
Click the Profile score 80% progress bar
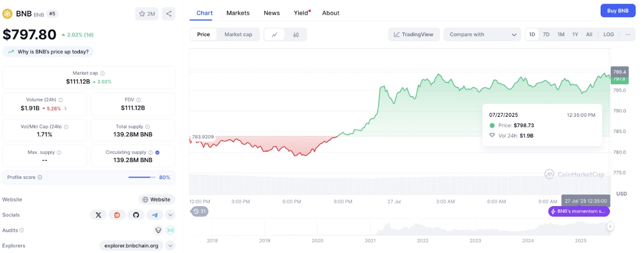click(x=142, y=177)
